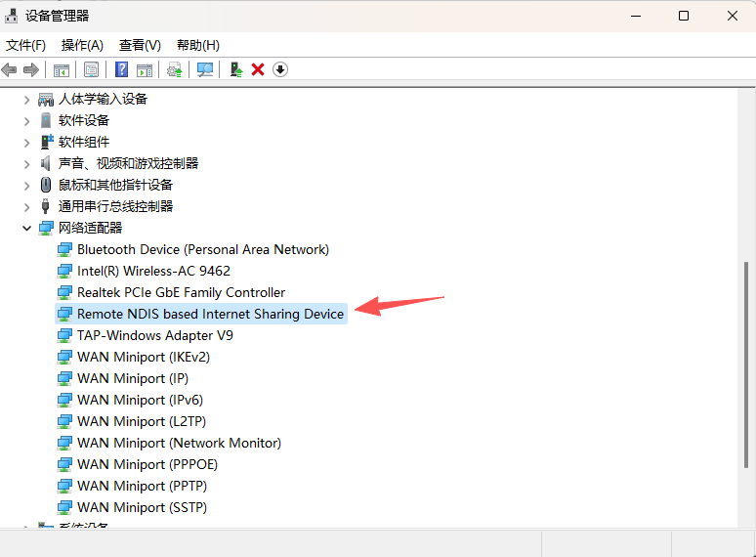Click the update driver gear icon
Image resolution: width=756 pixels, height=557 pixels.
(175, 70)
